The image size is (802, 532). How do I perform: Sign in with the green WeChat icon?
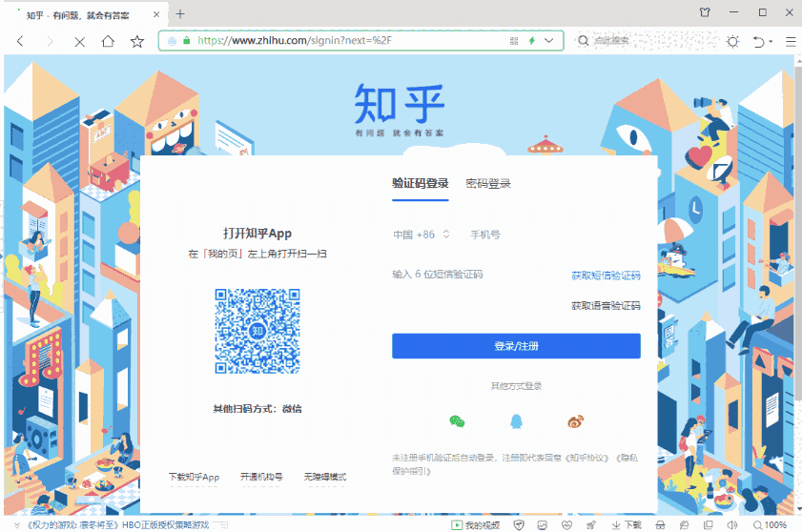[x=457, y=421]
